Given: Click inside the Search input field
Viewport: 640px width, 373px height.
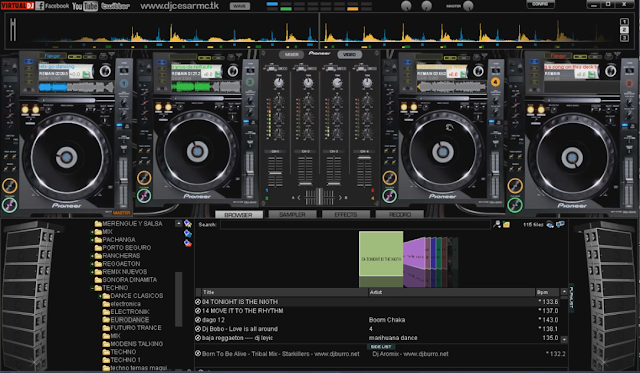Looking at the screenshot, I should click(355, 224).
